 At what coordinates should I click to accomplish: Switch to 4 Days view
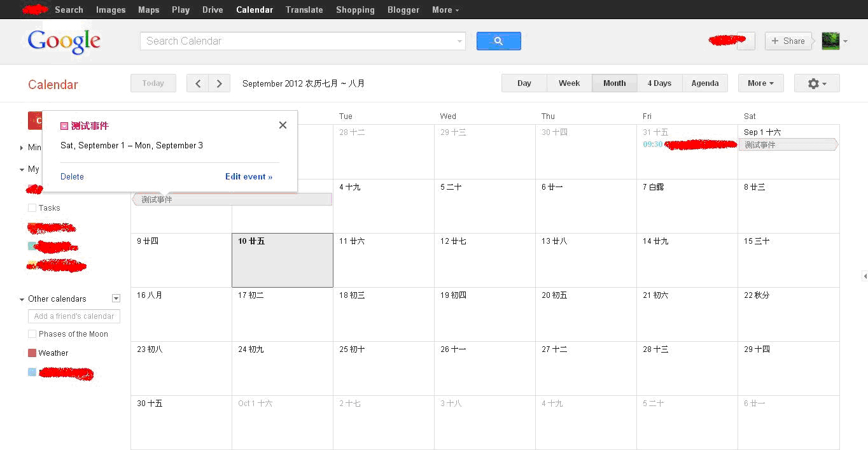[x=659, y=83]
